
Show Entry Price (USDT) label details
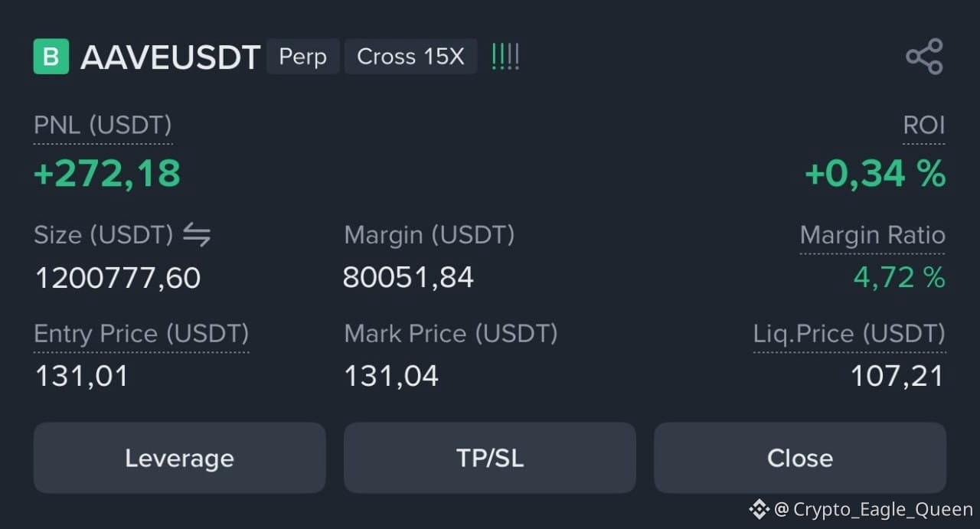tap(142, 334)
